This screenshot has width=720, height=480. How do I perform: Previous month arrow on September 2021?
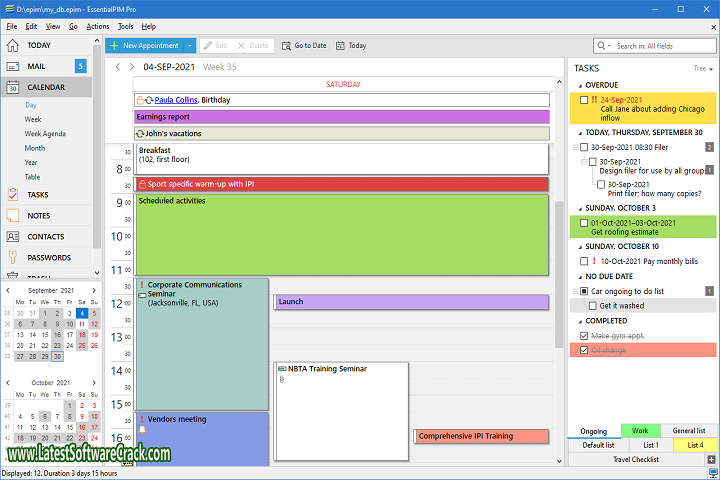[8, 290]
